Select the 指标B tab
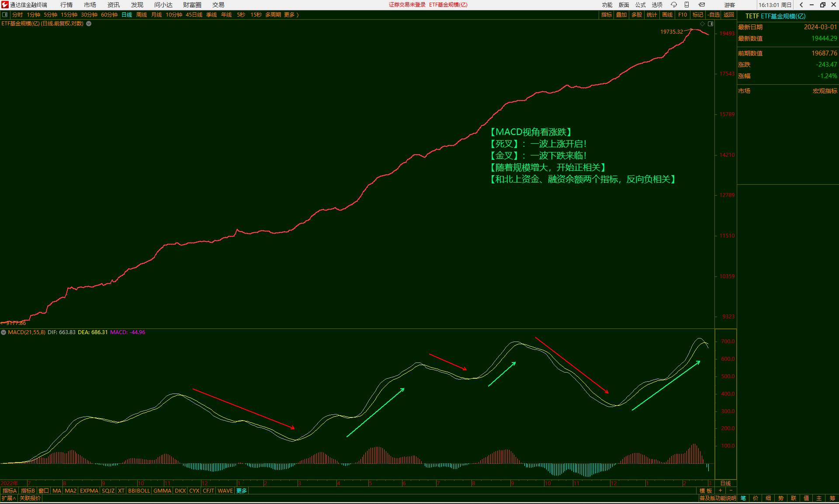 coord(28,491)
